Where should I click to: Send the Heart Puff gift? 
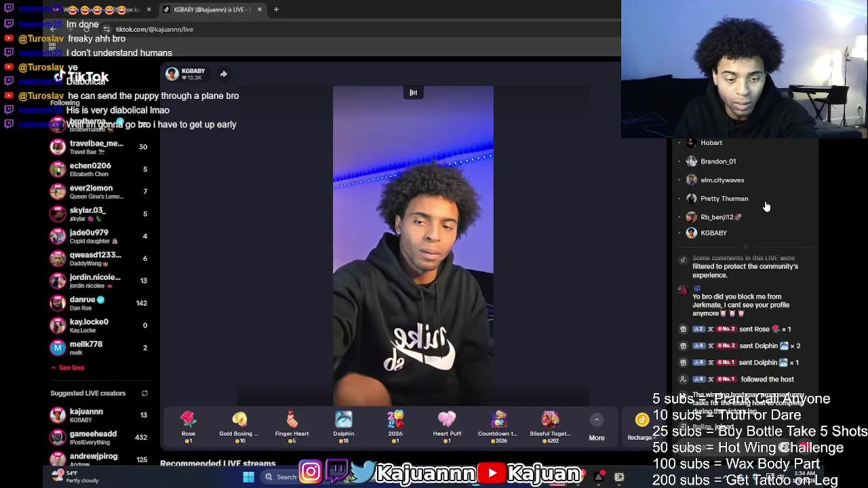pyautogui.click(x=447, y=427)
